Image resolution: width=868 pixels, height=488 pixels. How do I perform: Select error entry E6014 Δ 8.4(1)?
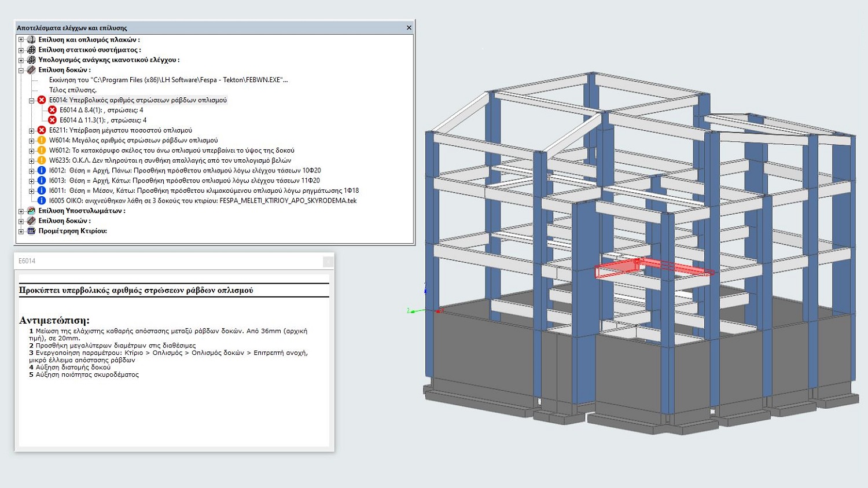101,110
